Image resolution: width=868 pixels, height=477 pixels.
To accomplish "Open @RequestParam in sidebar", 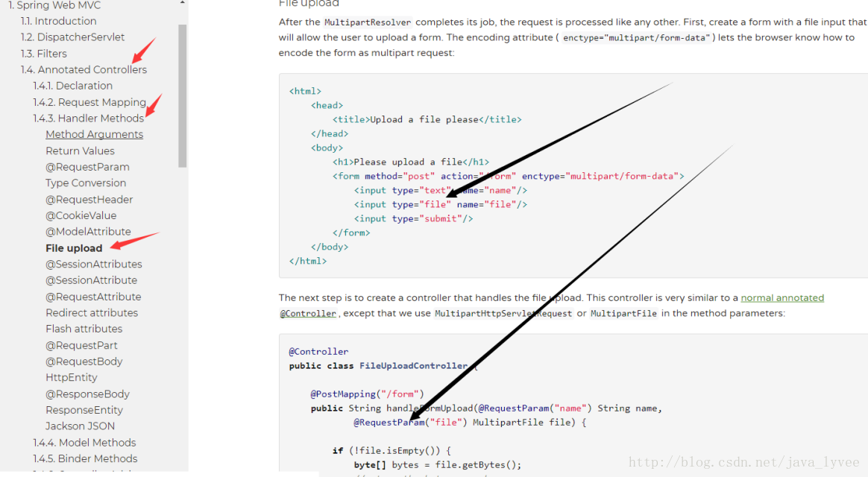I will 87,167.
